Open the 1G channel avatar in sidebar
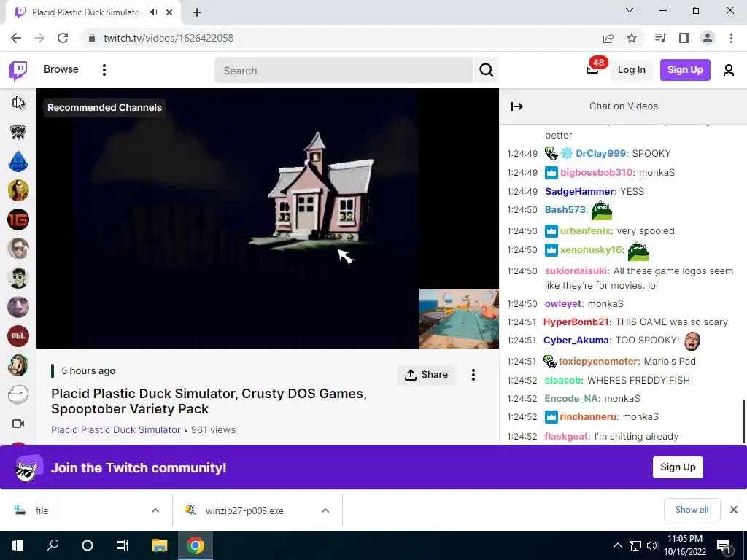 point(18,219)
